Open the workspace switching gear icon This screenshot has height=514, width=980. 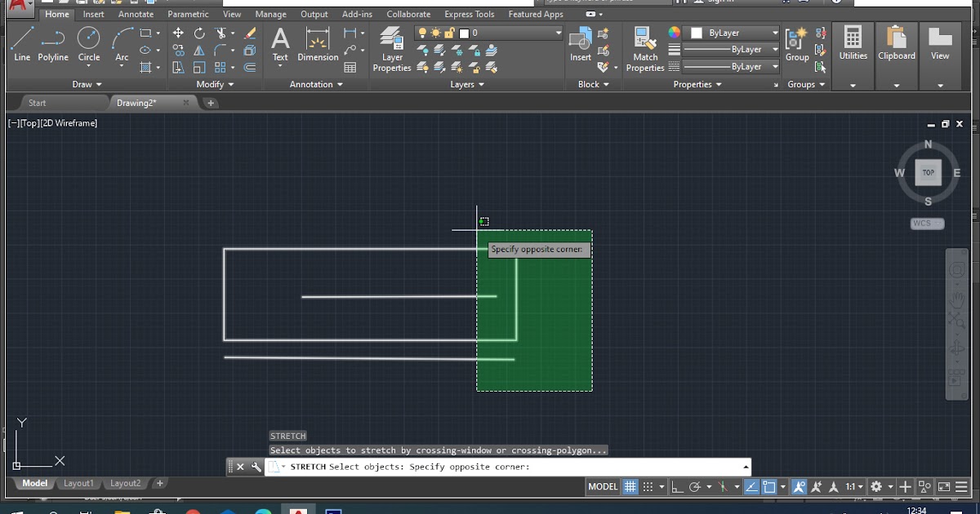coord(876,487)
